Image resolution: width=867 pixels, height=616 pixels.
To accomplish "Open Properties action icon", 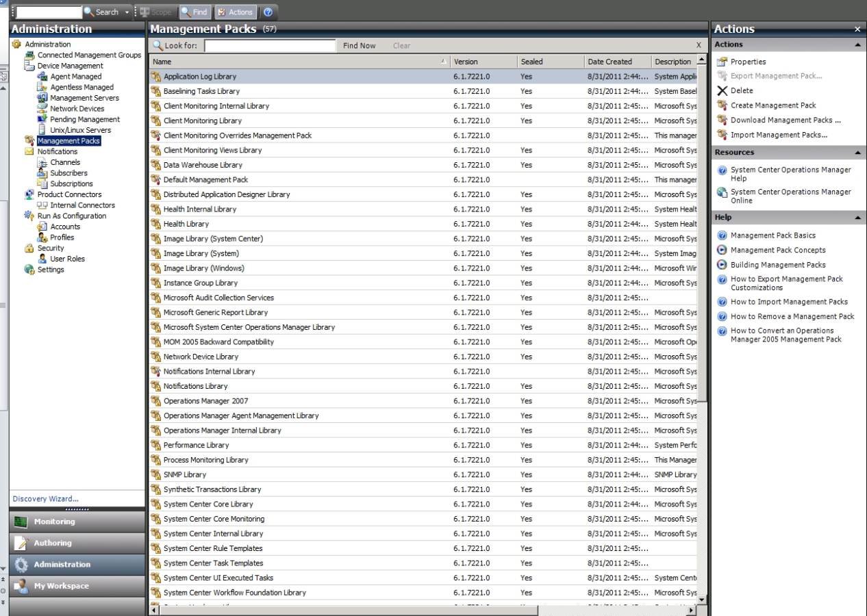I will (x=722, y=62).
